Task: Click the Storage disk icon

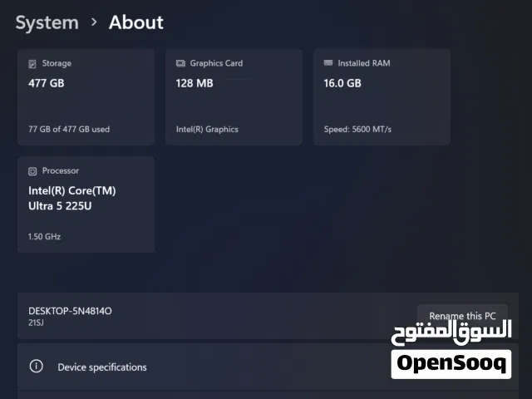Action: click(32, 64)
